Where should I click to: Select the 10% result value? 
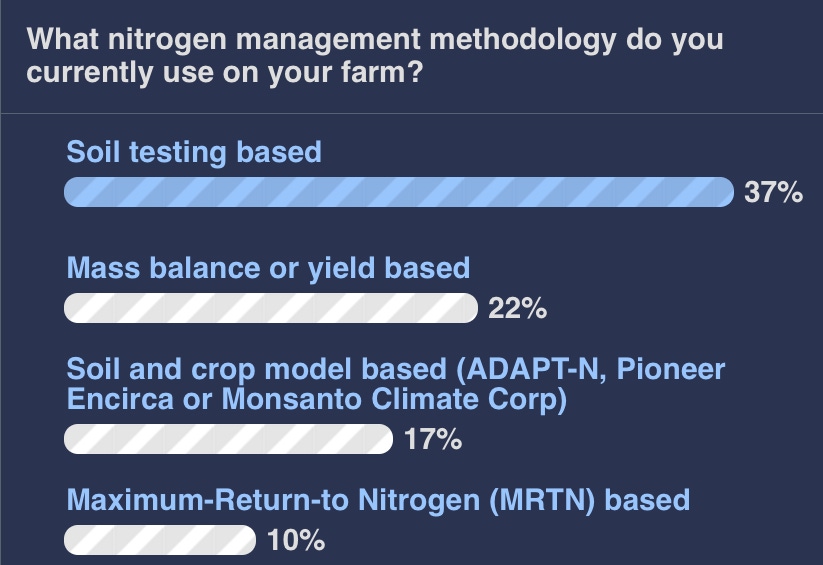tap(296, 540)
